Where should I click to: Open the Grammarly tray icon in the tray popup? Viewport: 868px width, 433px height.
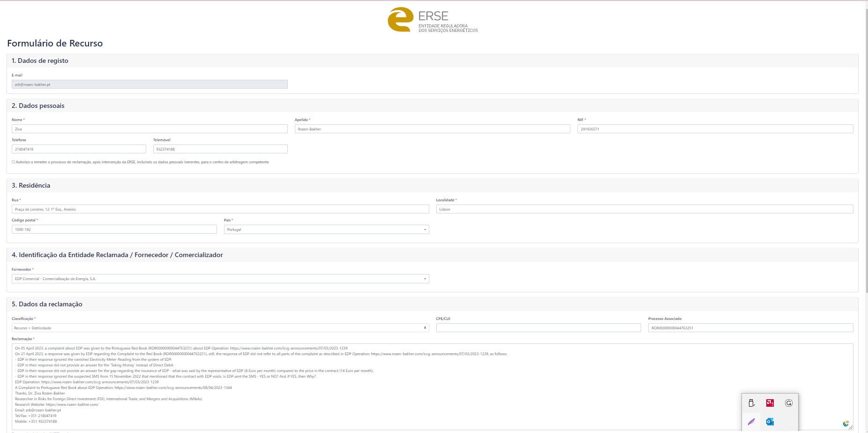(789, 403)
